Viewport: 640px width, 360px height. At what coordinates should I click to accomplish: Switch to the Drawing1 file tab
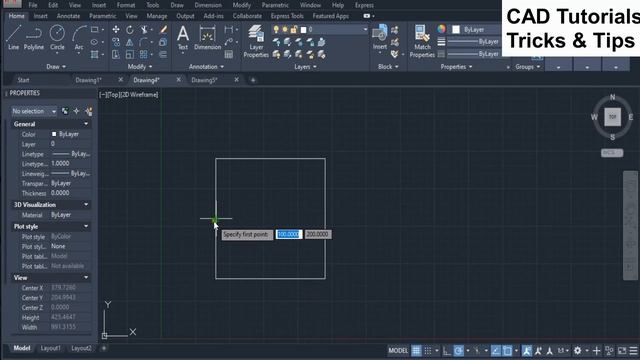89,80
